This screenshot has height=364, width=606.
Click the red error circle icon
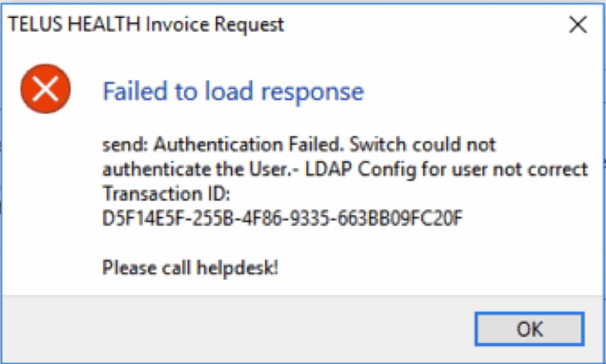coord(45,88)
